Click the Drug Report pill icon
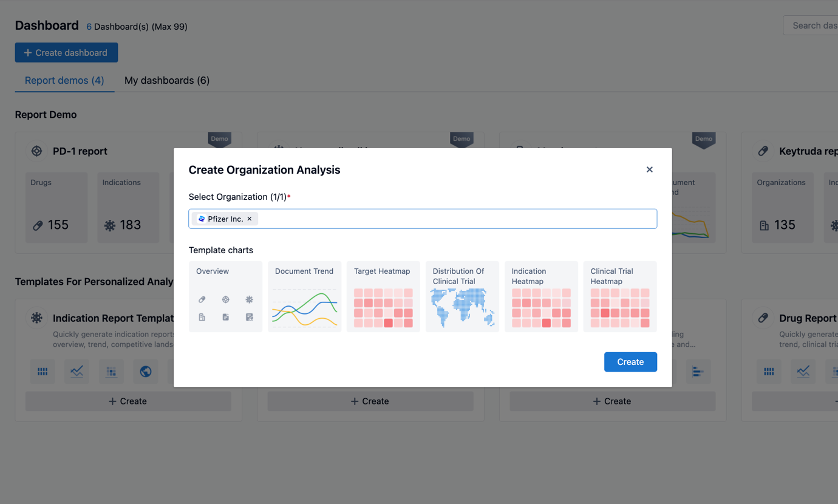Image resolution: width=838 pixels, height=504 pixels. (x=763, y=318)
